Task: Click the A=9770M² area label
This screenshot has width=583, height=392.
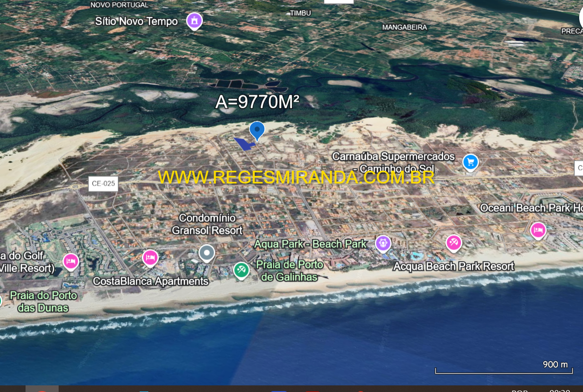Action: (x=258, y=102)
